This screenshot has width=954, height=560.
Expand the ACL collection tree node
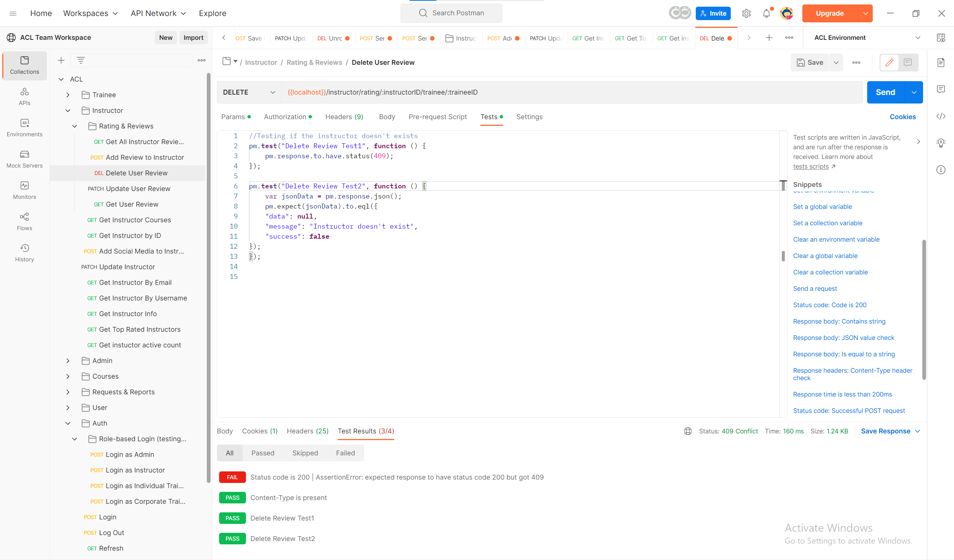click(61, 79)
